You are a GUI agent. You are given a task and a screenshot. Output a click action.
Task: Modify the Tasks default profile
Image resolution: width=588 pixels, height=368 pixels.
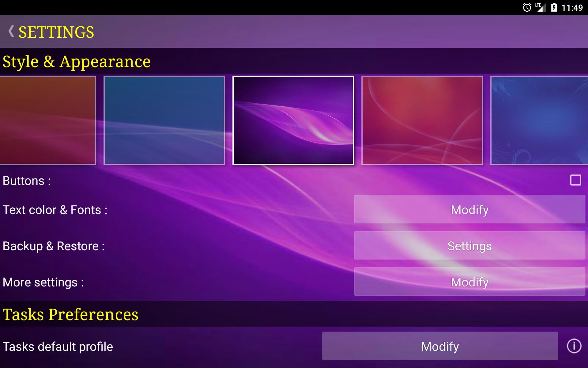point(440,346)
